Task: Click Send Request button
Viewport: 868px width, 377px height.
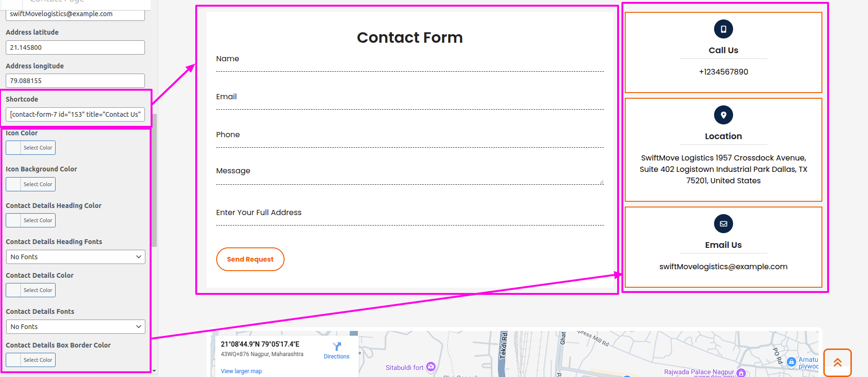Action: pos(250,259)
